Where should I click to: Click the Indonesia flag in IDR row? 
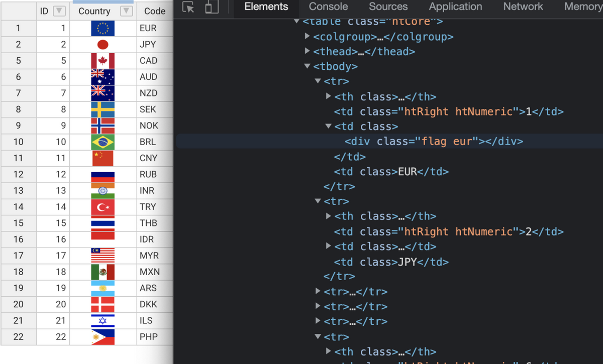point(103,239)
